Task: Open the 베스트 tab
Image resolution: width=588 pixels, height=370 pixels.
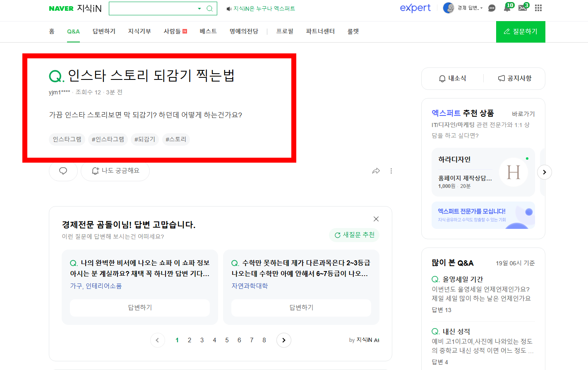Action: [x=208, y=31]
